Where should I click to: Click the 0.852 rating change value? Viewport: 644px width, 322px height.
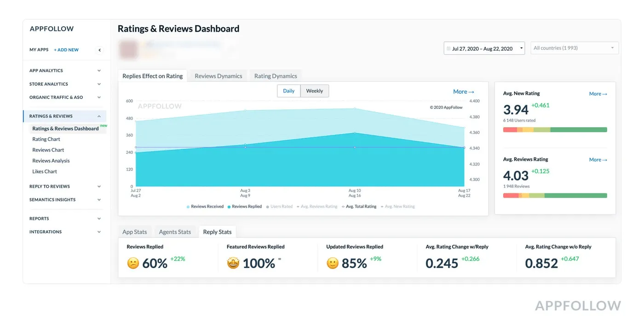pyautogui.click(x=541, y=263)
